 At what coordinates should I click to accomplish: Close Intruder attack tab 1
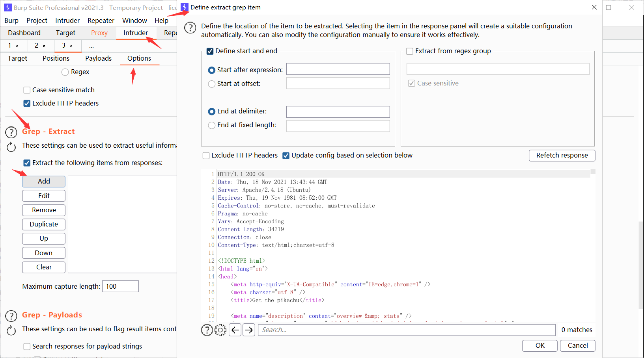(x=17, y=46)
